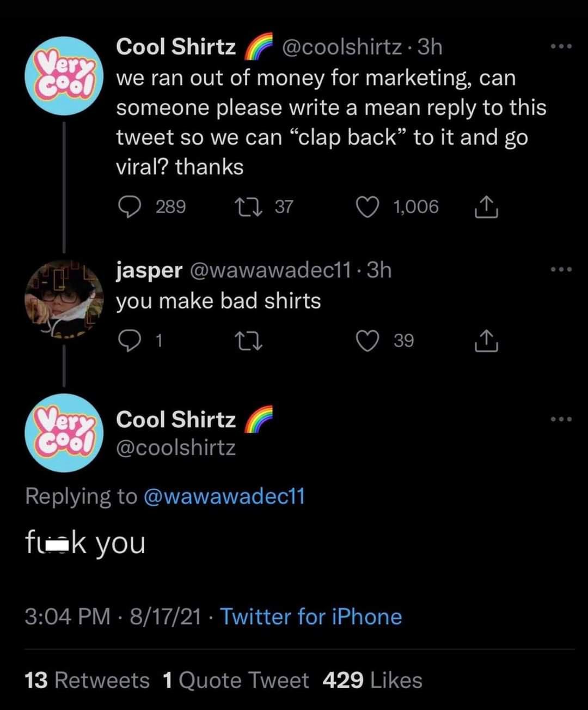Viewport: 588px width, 710px height.
Task: View jasper's profile picture
Action: 64,300
